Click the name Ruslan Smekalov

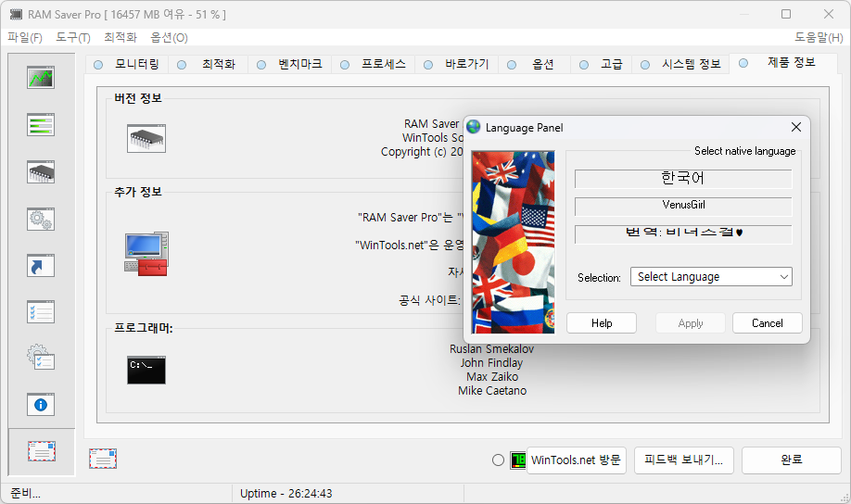[x=491, y=349]
